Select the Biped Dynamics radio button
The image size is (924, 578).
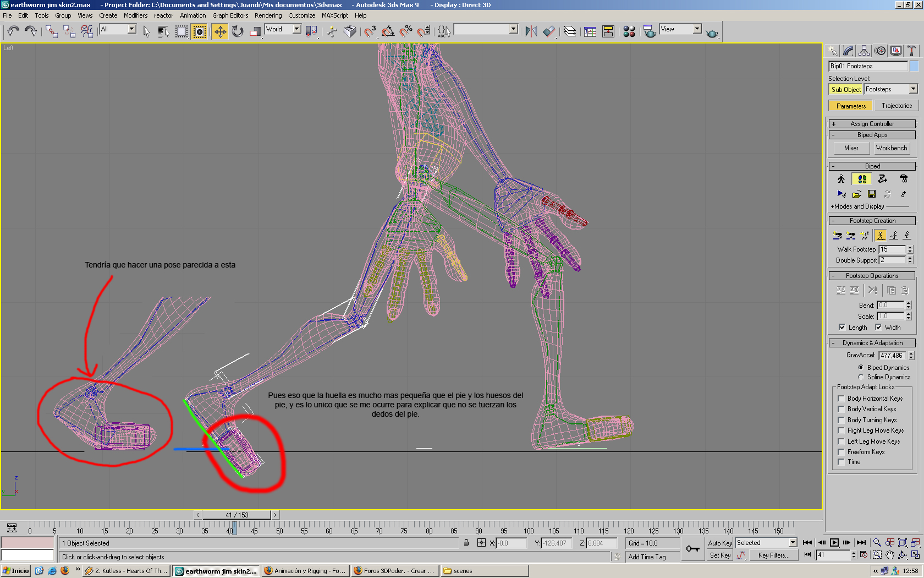point(861,367)
